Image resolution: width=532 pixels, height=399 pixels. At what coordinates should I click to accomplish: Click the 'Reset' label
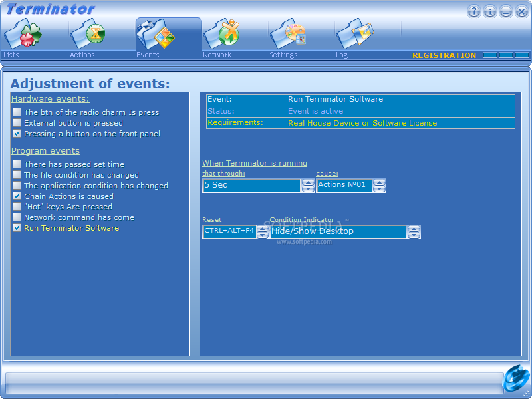(212, 220)
